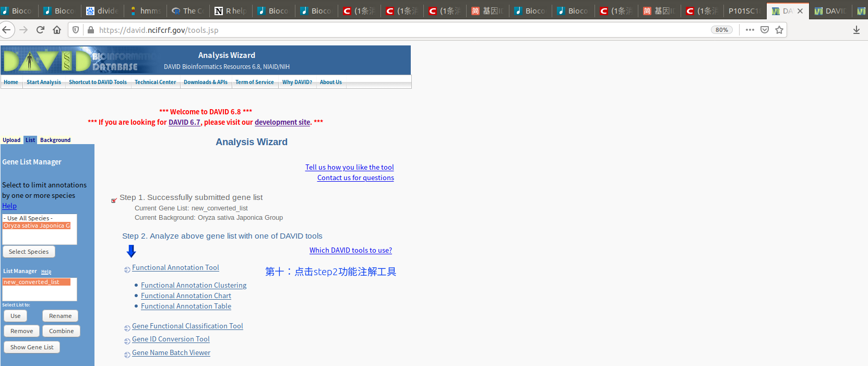868x366 pixels.
Task: Open Functional Annotation Clustering link
Action: pyautogui.click(x=194, y=285)
